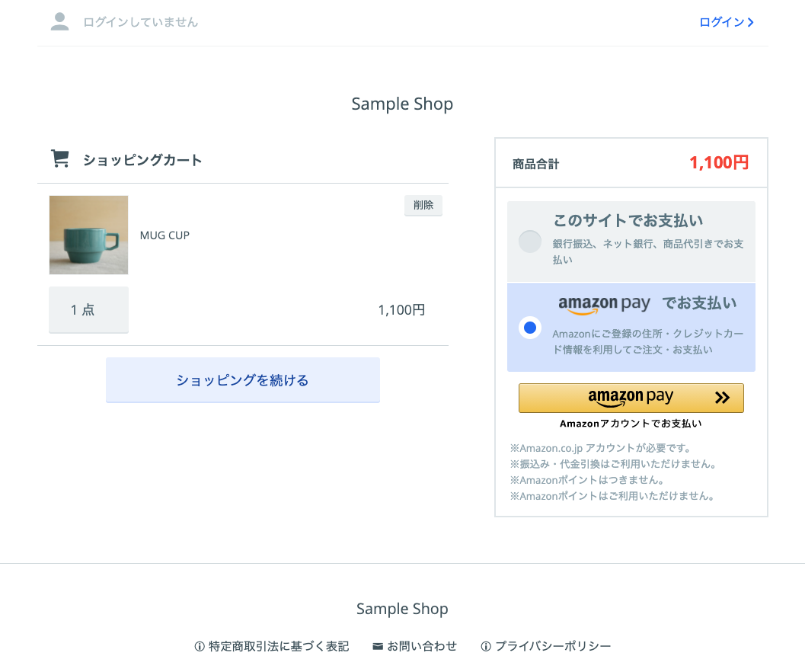Delete MUG CUP with 削除 button
The height and width of the screenshot is (672, 805).
coord(423,205)
